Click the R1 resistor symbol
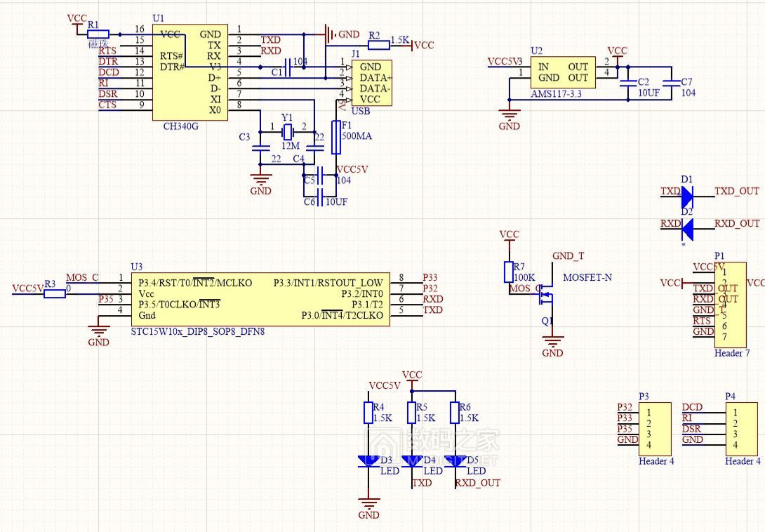765x532 pixels. pos(98,34)
